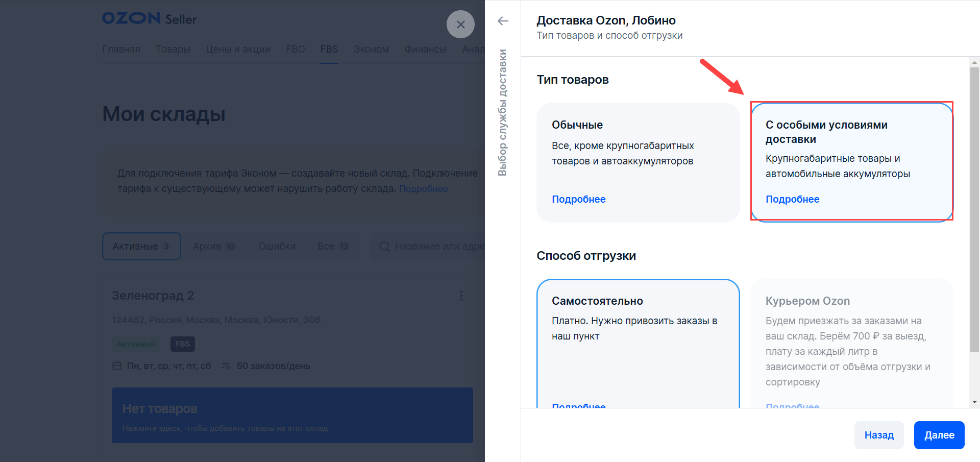
Task: Click the 50 заказов/день text
Action: click(x=274, y=366)
